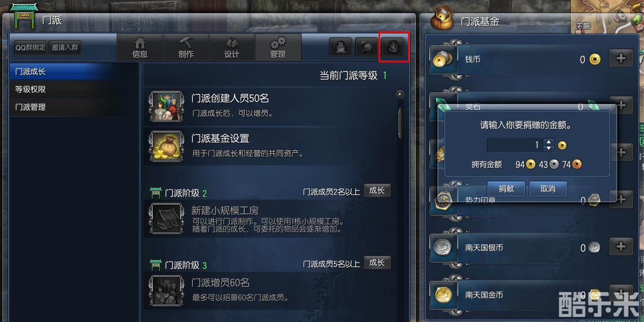Click the 南天国金币 gold coin icon
Screen dimensions: 644x322
coord(444,295)
